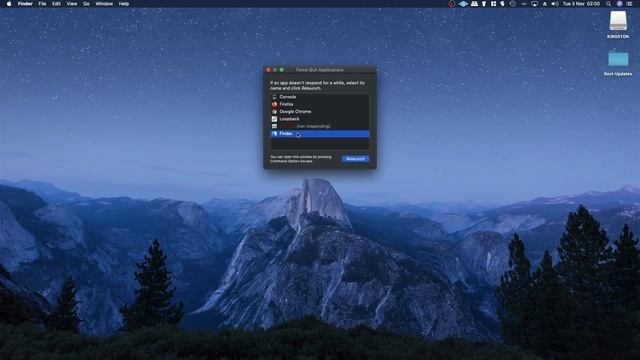Click the eject icon in menu bar
640x360 pixels.
[544, 4]
